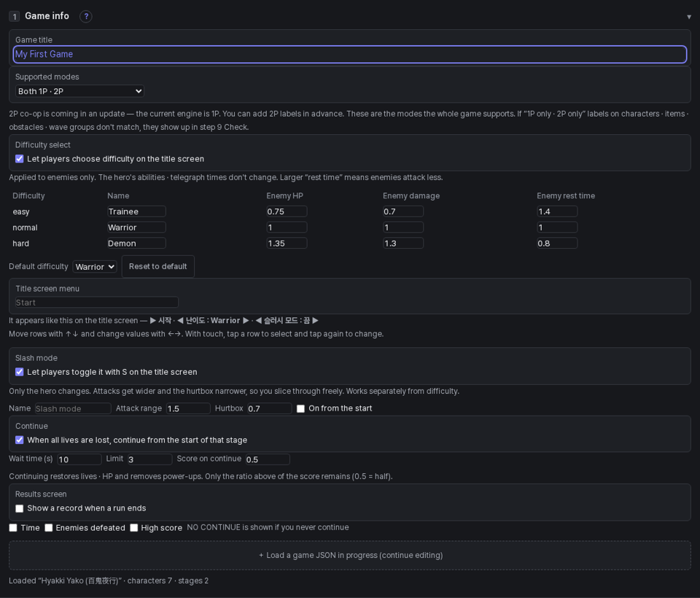The width and height of the screenshot is (700, 598).
Task: Edit easy Enemy HP value 0.75
Action: tap(287, 211)
